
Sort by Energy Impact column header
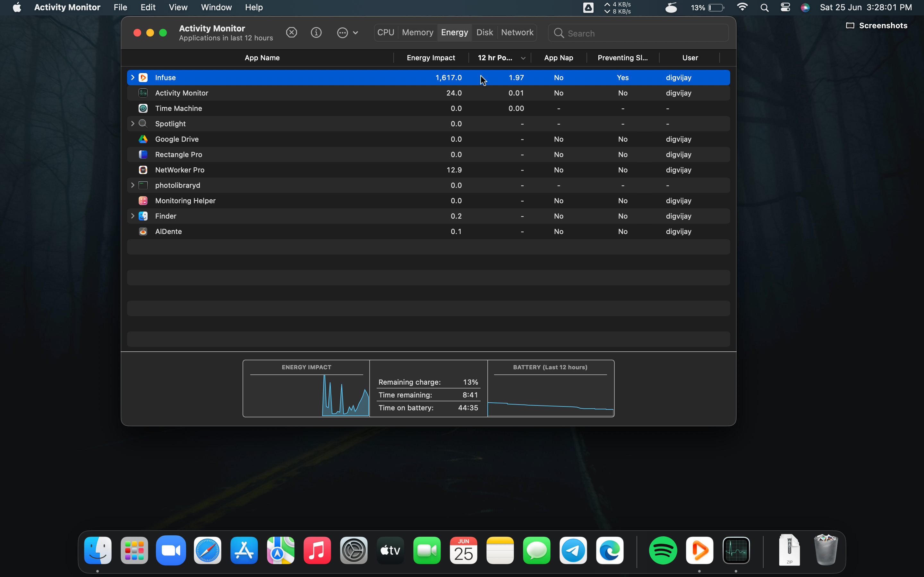[x=430, y=58]
